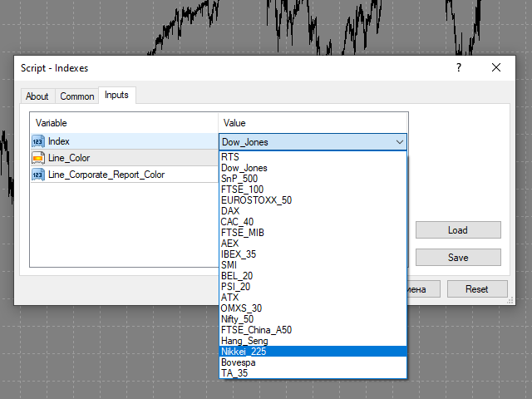The width and height of the screenshot is (532, 399).
Task: Click the Index variable type icon
Action: pyautogui.click(x=38, y=141)
